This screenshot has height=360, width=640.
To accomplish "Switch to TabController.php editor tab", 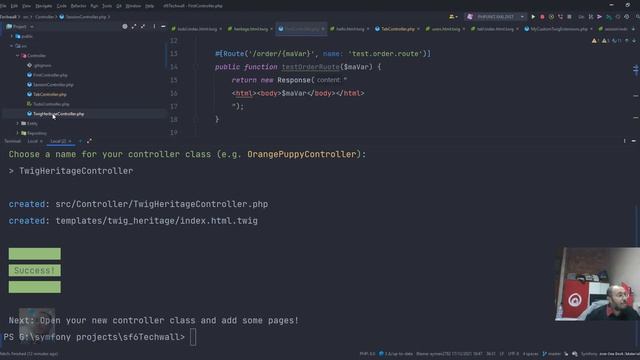I will click(x=397, y=29).
